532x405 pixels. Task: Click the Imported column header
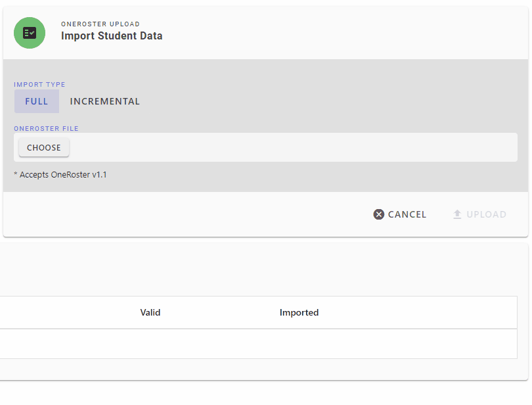(299, 312)
